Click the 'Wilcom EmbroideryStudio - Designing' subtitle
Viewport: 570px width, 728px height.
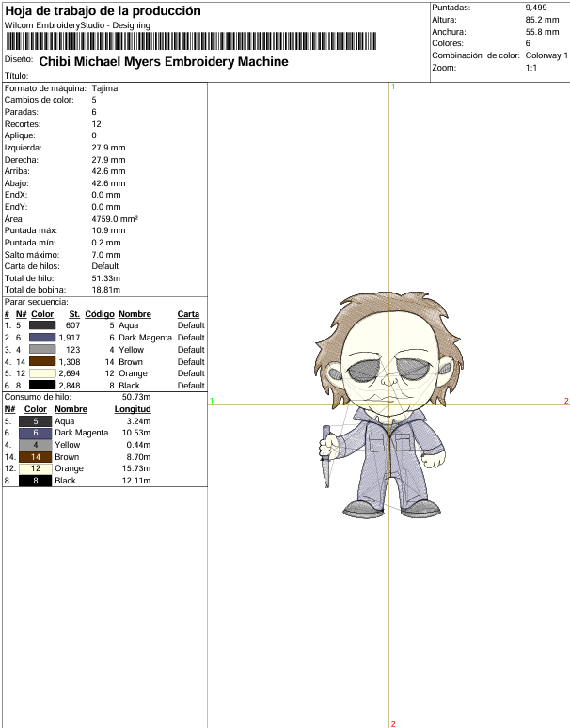click(x=77, y=25)
